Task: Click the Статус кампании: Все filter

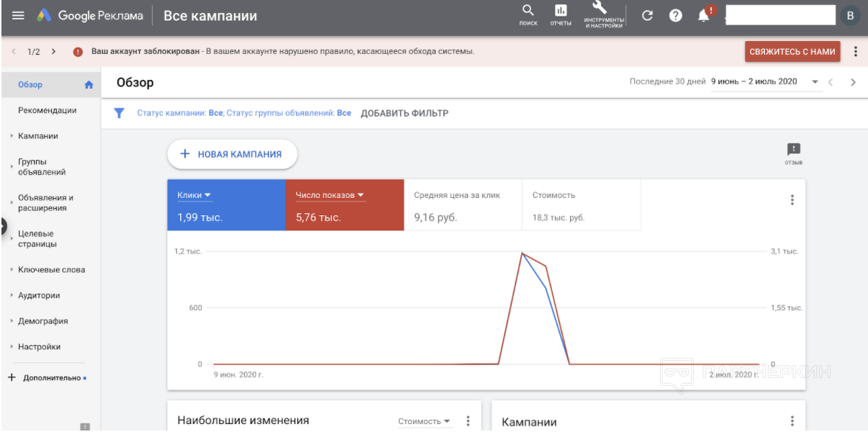Action: pos(180,113)
